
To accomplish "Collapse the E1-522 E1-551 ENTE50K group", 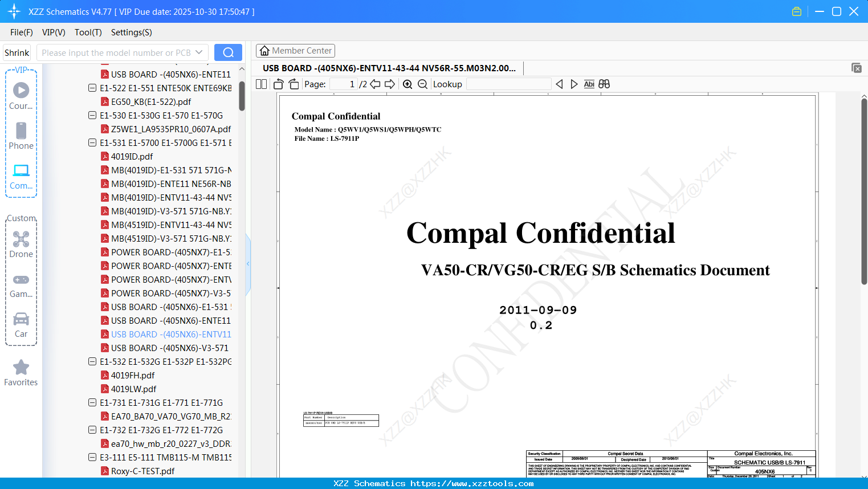I will 92,88.
